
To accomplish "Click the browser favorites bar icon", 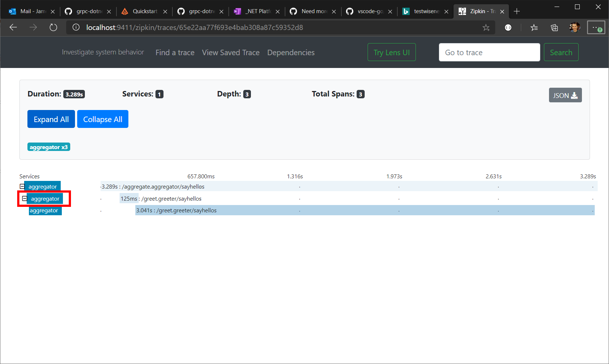I will [x=534, y=27].
